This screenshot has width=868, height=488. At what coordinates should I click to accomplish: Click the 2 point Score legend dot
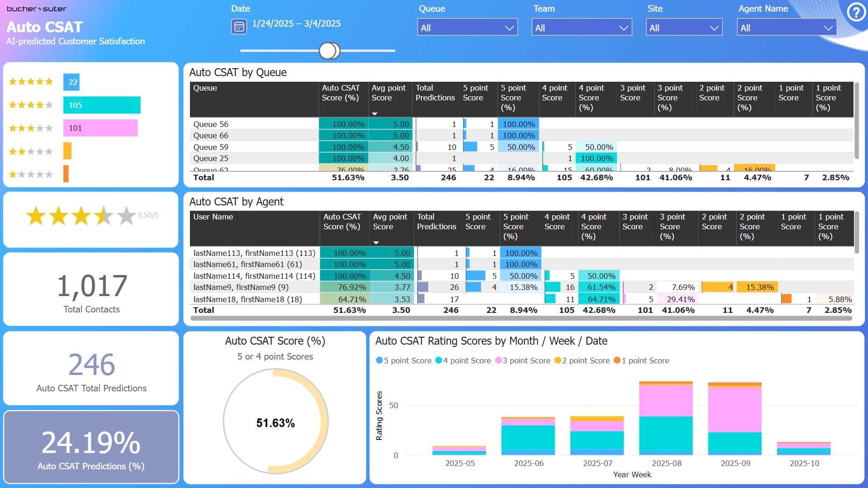(x=558, y=361)
